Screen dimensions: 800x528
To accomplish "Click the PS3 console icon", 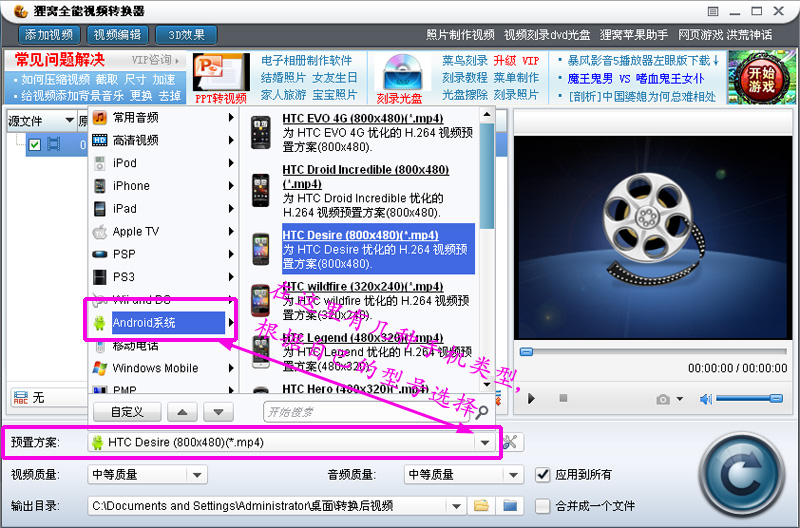I will (x=99, y=277).
